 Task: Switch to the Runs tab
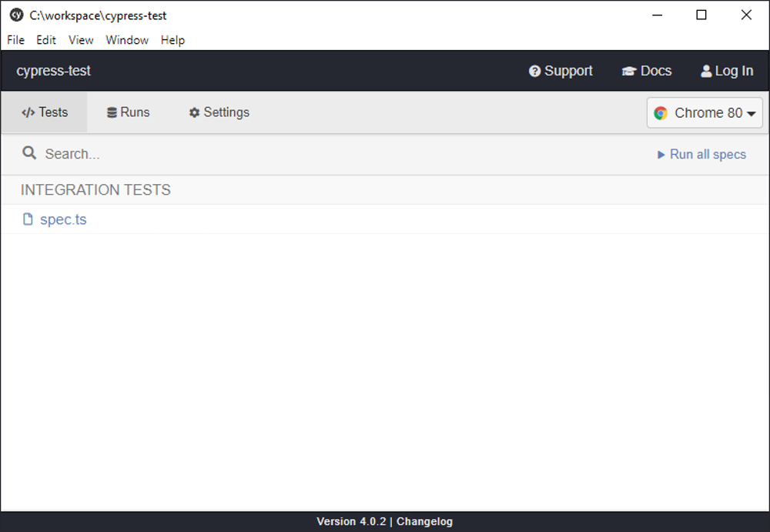click(128, 112)
